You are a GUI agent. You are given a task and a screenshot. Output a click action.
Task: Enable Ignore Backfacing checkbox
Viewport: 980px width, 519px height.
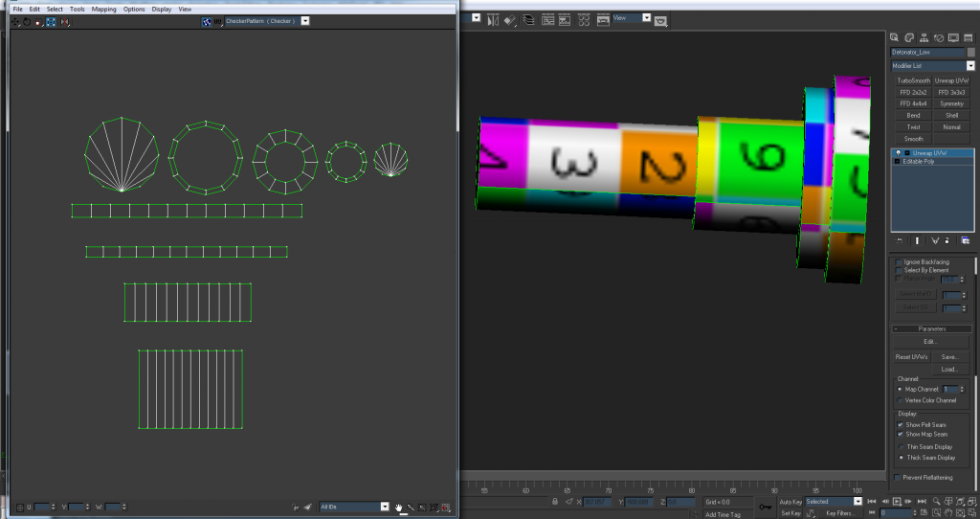pyautogui.click(x=897, y=261)
